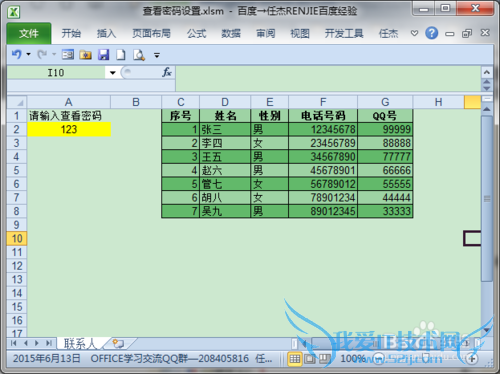Open Excel Help question mark icon
Image resolution: width=500 pixels, height=374 pixels.
(x=432, y=33)
